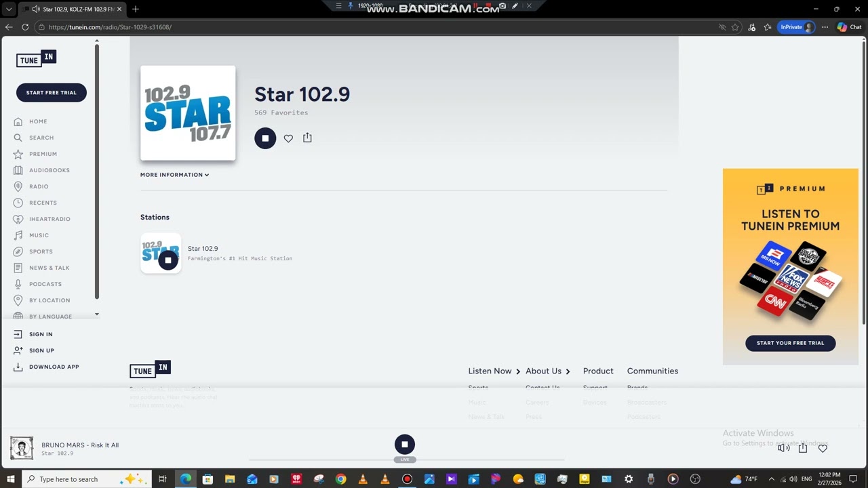Click the SPORTS sidebar icon
Screen dimensions: 868x488
pos(18,251)
